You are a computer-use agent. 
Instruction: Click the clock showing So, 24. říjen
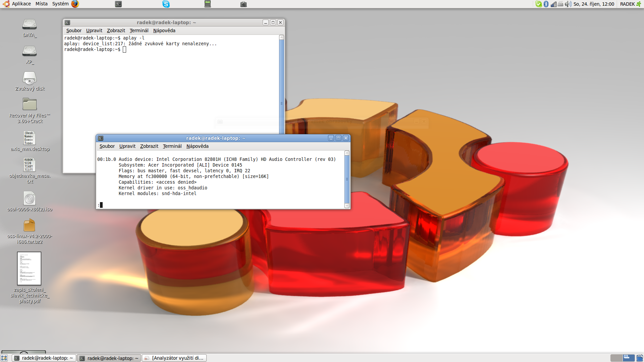tap(593, 4)
